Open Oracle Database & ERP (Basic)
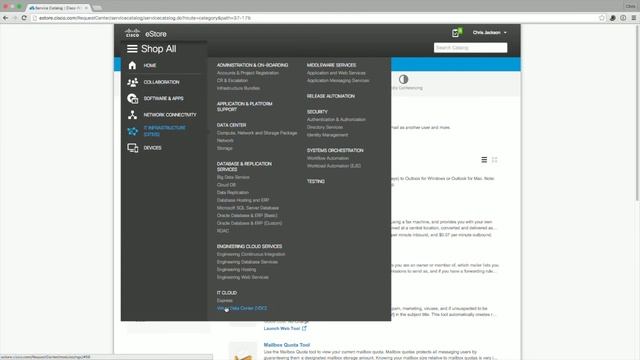The height and width of the screenshot is (360, 640). [247, 216]
